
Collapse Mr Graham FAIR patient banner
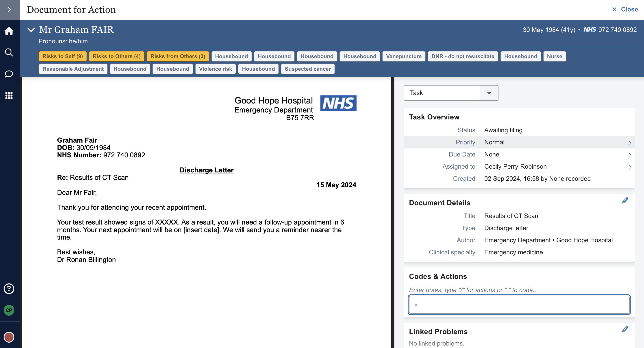tap(31, 30)
